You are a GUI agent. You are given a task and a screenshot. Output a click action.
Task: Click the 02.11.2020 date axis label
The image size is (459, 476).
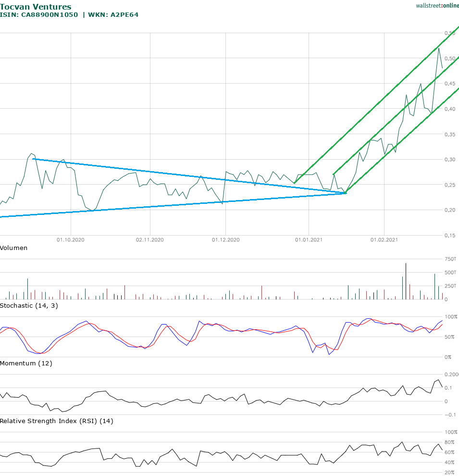pyautogui.click(x=150, y=240)
